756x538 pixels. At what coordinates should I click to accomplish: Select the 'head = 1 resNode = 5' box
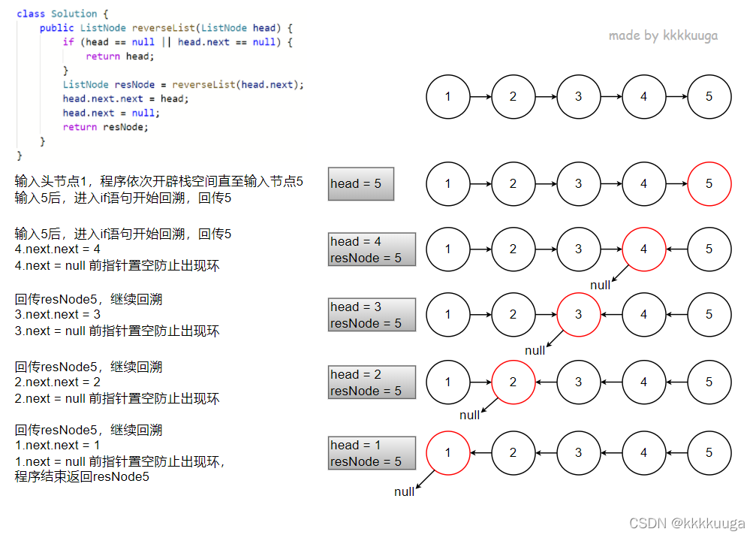[x=372, y=452]
